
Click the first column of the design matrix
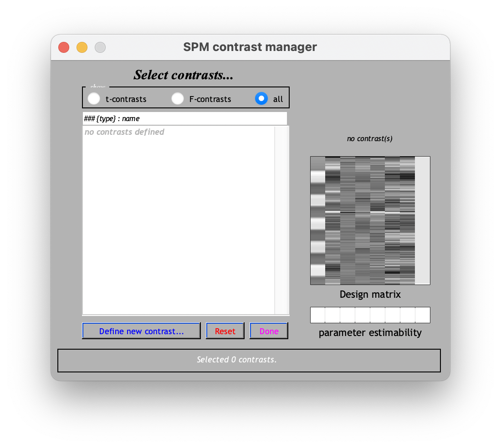click(318, 220)
